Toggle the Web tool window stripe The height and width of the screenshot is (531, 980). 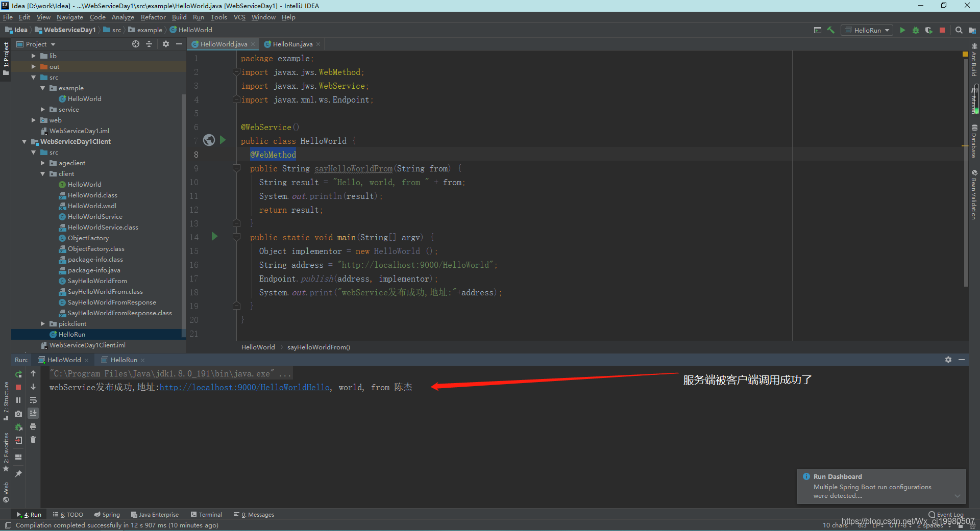(x=6, y=492)
